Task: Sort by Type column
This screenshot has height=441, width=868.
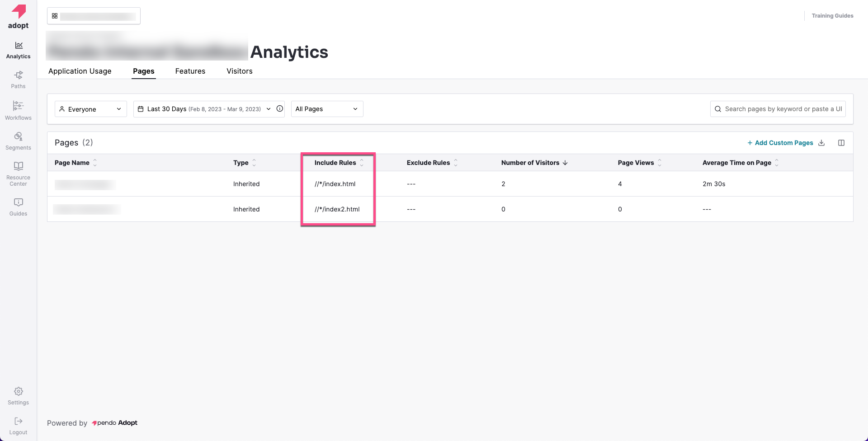Action: 254,163
